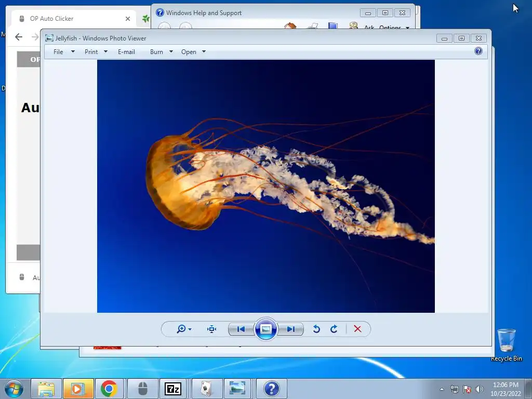
Task: Open the Print menu
Action: (x=91, y=52)
